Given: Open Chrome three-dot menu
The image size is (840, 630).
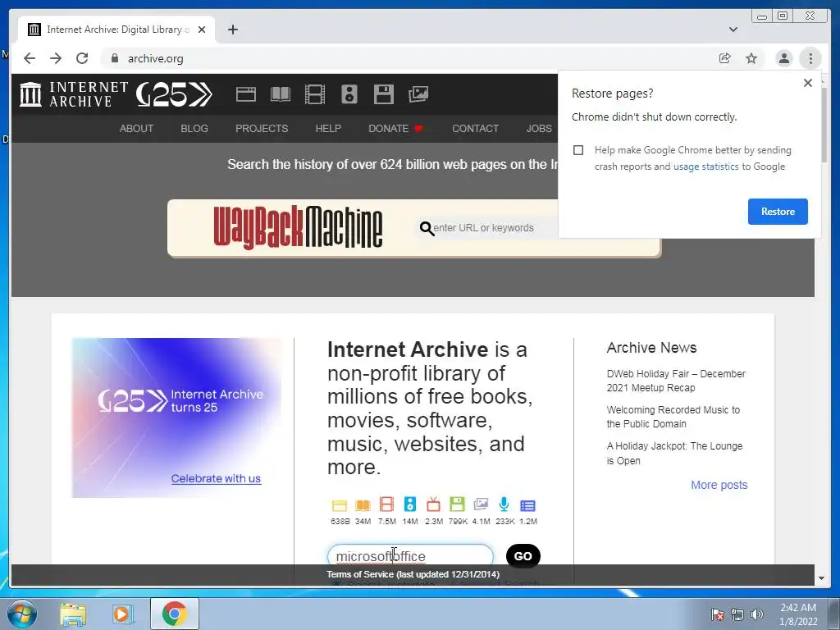Looking at the screenshot, I should coord(810,58).
